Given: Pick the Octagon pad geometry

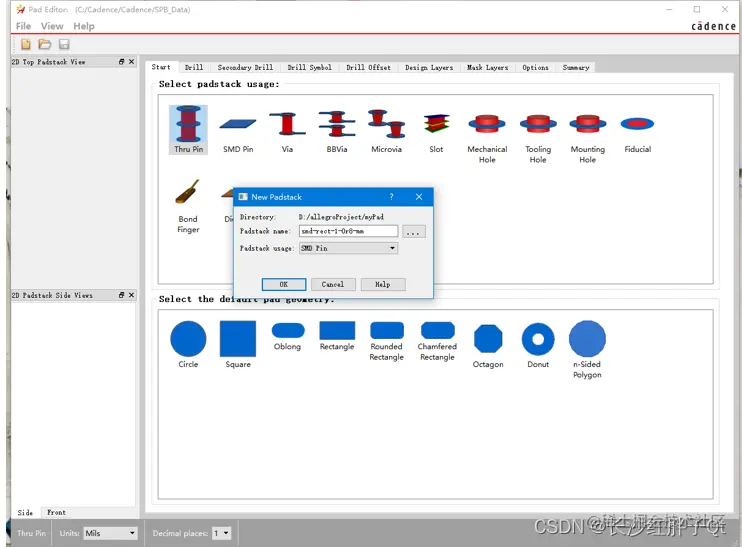Looking at the screenshot, I should click(x=488, y=346).
